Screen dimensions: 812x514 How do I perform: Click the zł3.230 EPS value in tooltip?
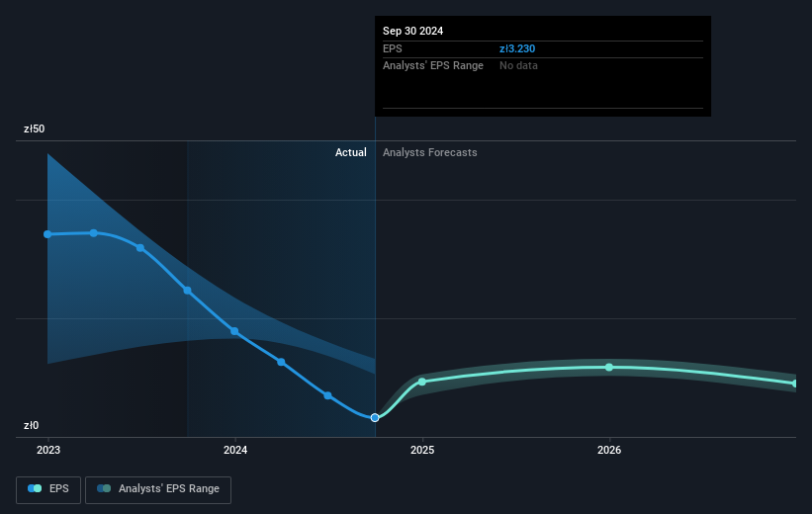click(x=517, y=48)
